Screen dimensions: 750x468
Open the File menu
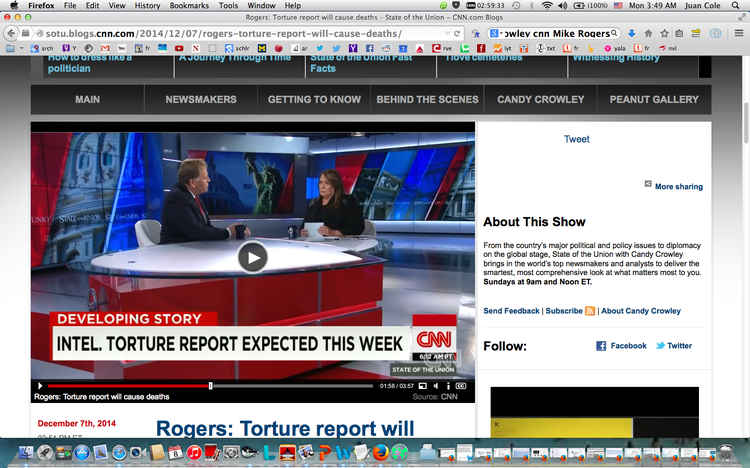(x=70, y=6)
